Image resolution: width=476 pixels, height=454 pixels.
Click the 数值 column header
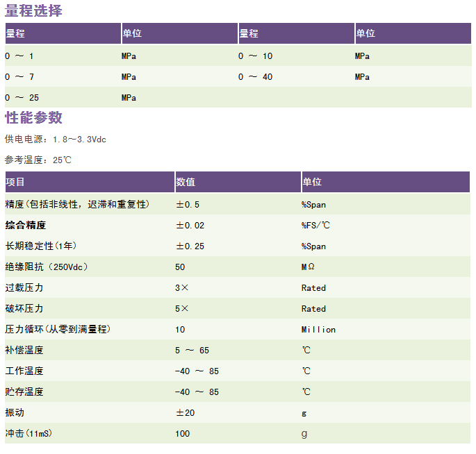point(185,182)
